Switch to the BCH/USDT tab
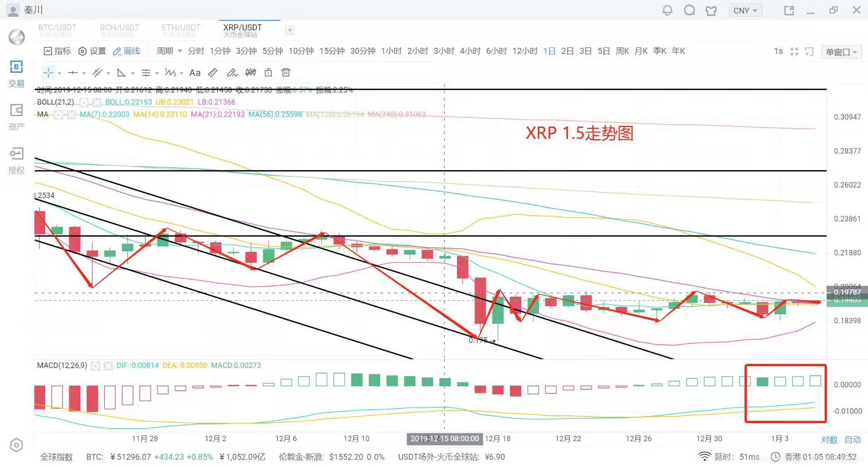868x467 pixels. click(x=119, y=30)
